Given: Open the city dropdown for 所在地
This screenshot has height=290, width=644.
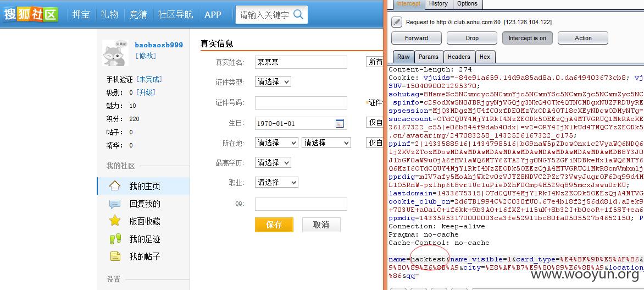Looking at the screenshot, I should point(326,143).
